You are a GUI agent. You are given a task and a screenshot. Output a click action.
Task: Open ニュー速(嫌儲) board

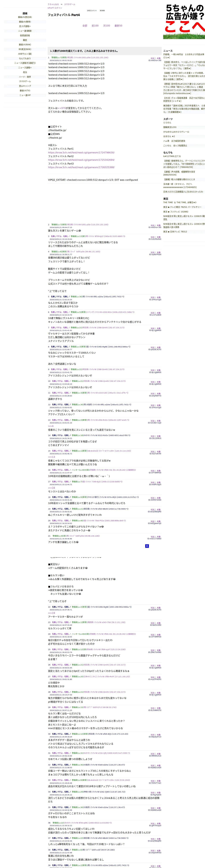click(x=25, y=31)
